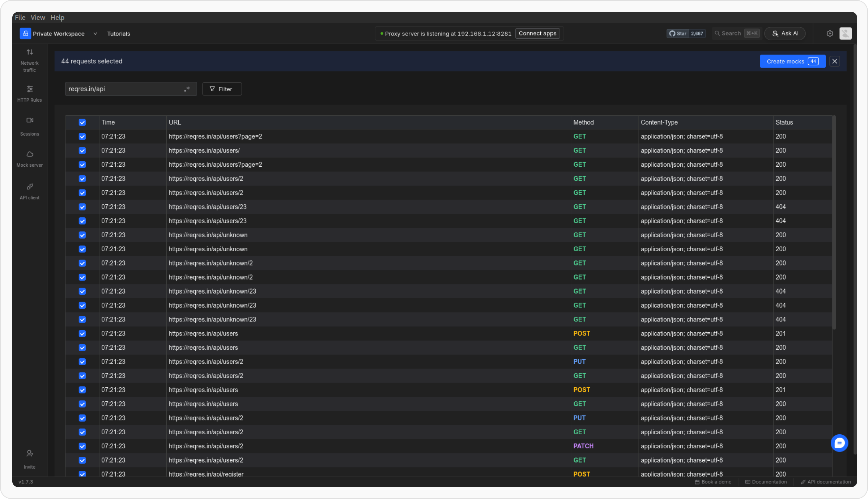Uncheck the PATCH users/2 request row
Image resolution: width=868 pixels, height=499 pixels.
point(82,446)
